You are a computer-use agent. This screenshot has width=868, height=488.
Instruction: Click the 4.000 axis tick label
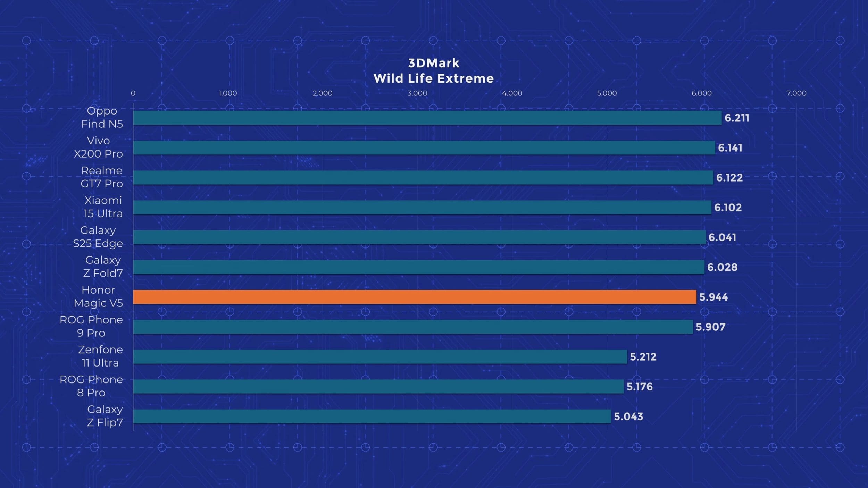pos(512,93)
